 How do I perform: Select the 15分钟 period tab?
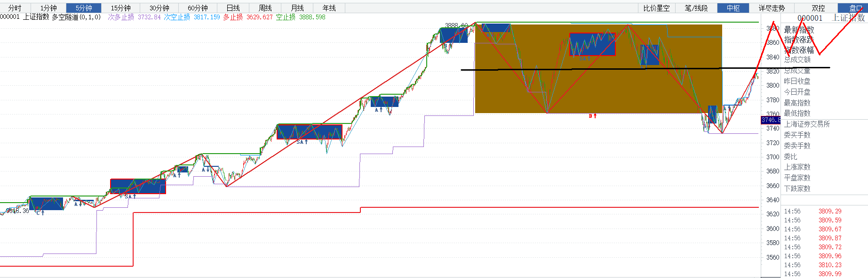(120, 8)
